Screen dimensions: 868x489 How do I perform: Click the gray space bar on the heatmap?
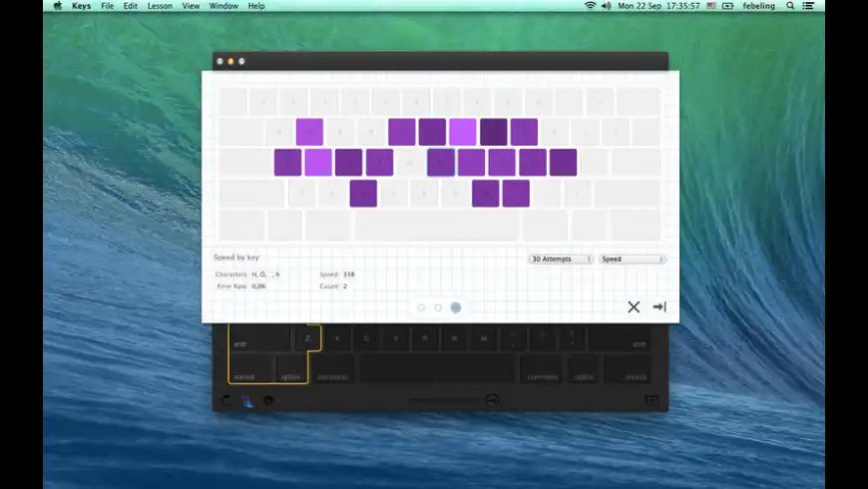pyautogui.click(x=437, y=226)
